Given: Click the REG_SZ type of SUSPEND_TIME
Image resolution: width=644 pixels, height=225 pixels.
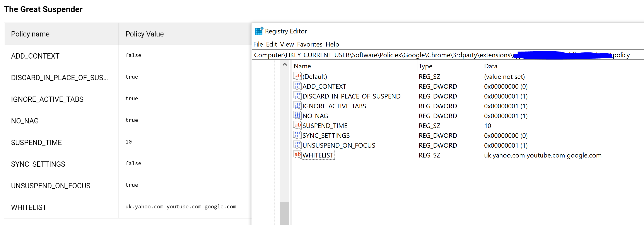Looking at the screenshot, I should click(x=429, y=126).
